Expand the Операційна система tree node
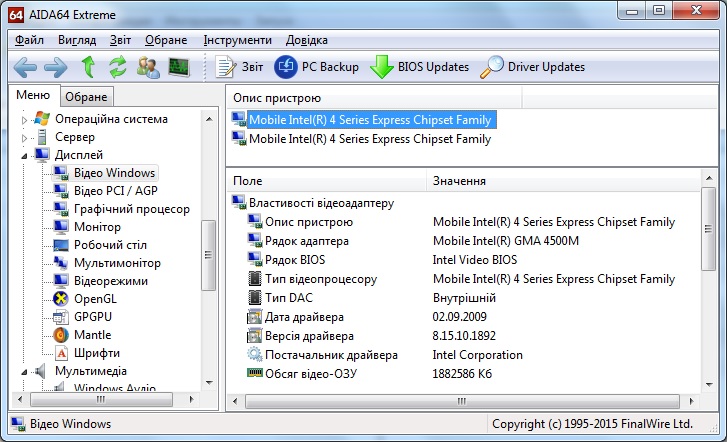 point(24,120)
